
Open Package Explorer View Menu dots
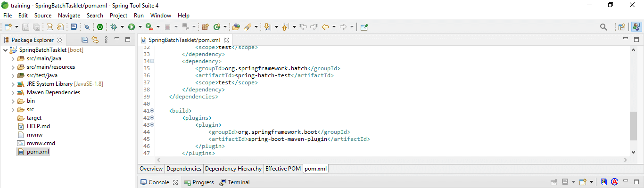tap(106, 40)
